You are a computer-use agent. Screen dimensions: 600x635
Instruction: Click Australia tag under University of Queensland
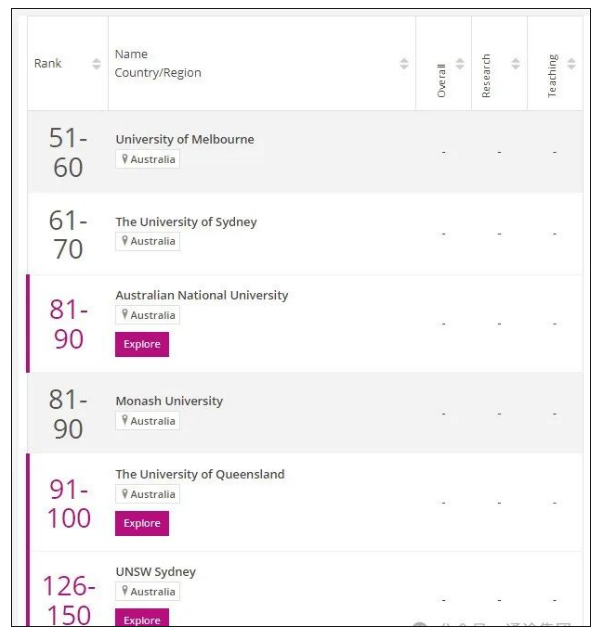click(x=147, y=494)
